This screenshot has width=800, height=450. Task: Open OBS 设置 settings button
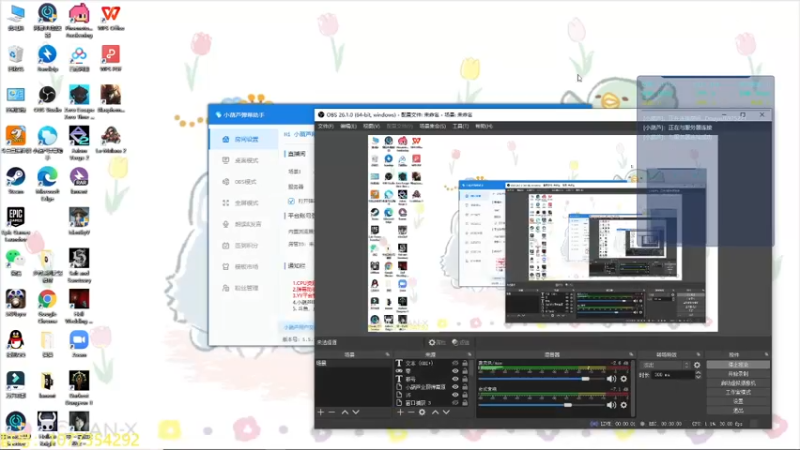click(x=738, y=402)
